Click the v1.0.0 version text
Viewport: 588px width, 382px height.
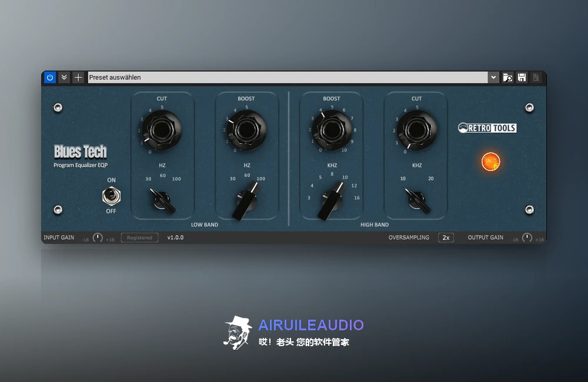click(175, 237)
